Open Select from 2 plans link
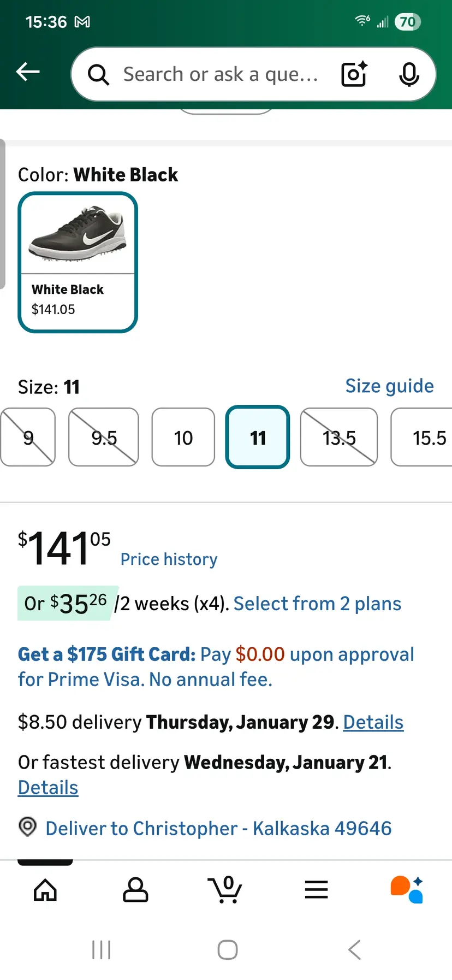The image size is (452, 980). 317,604
